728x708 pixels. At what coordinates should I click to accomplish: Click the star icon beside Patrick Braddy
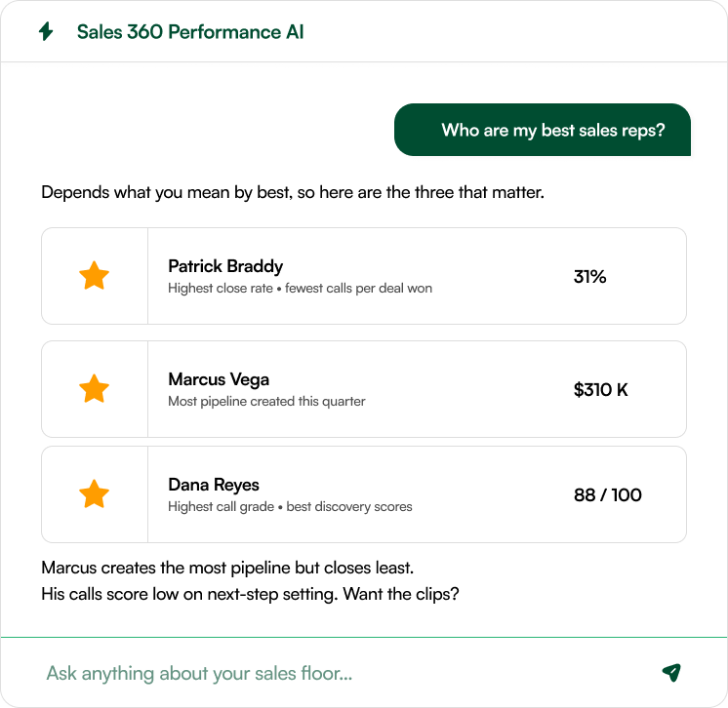pos(95,276)
